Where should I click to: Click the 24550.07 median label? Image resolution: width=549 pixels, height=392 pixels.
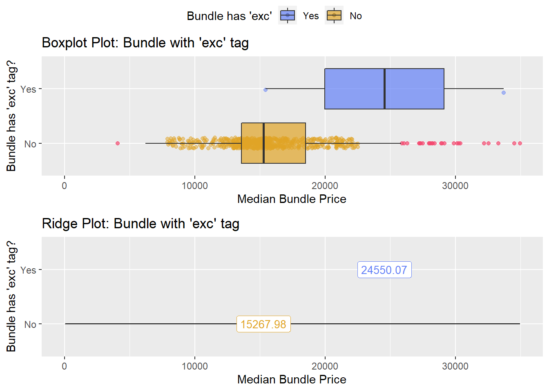click(x=384, y=270)
